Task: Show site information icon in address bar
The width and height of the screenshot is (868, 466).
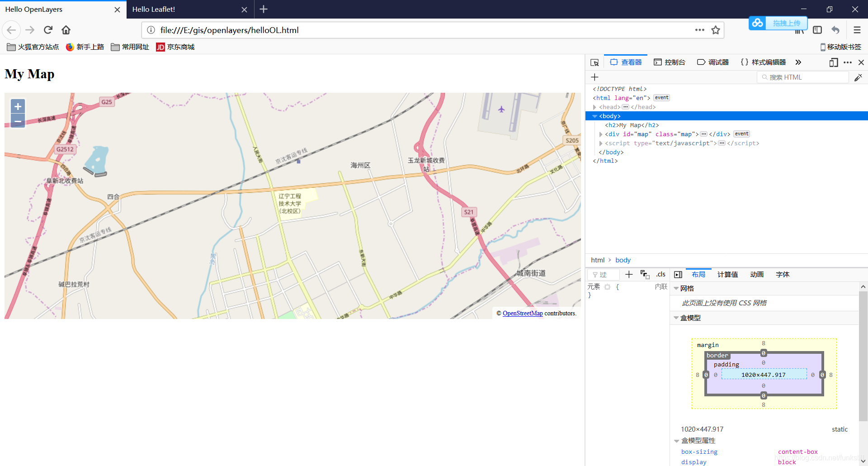Action: point(151,30)
